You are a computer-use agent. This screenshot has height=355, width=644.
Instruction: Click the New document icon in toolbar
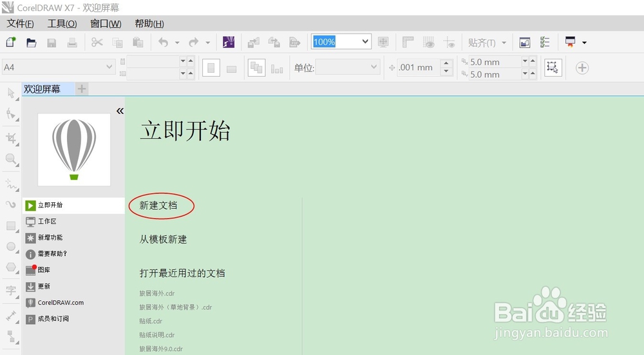coord(11,43)
